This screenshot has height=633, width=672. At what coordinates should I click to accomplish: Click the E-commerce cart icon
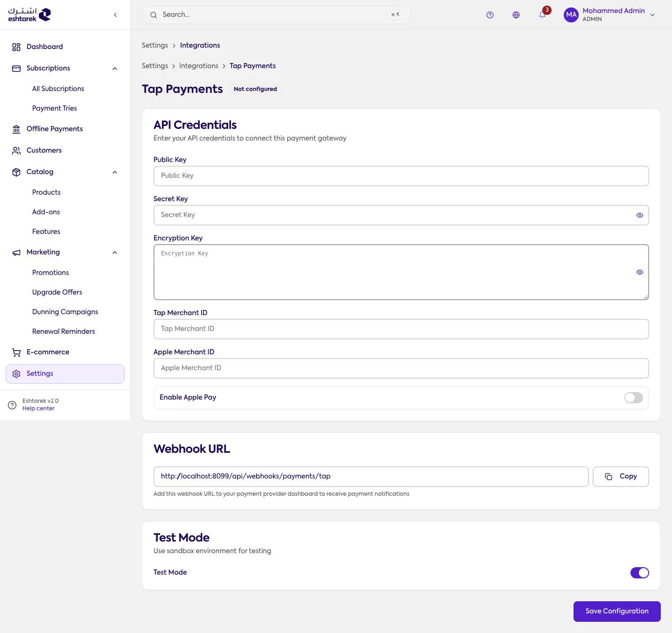(x=16, y=352)
